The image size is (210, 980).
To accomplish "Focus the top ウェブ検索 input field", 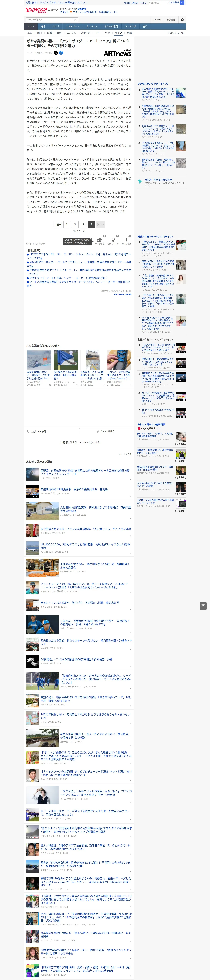I will [x=157, y=3].
